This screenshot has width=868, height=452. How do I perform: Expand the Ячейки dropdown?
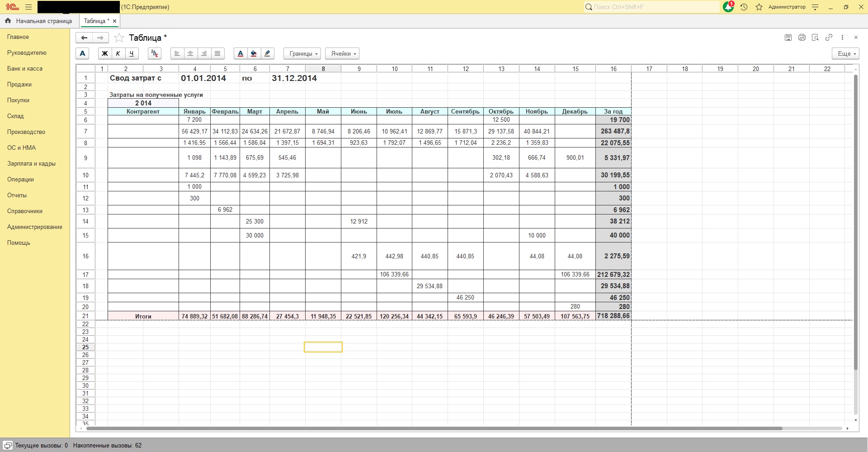coord(342,53)
